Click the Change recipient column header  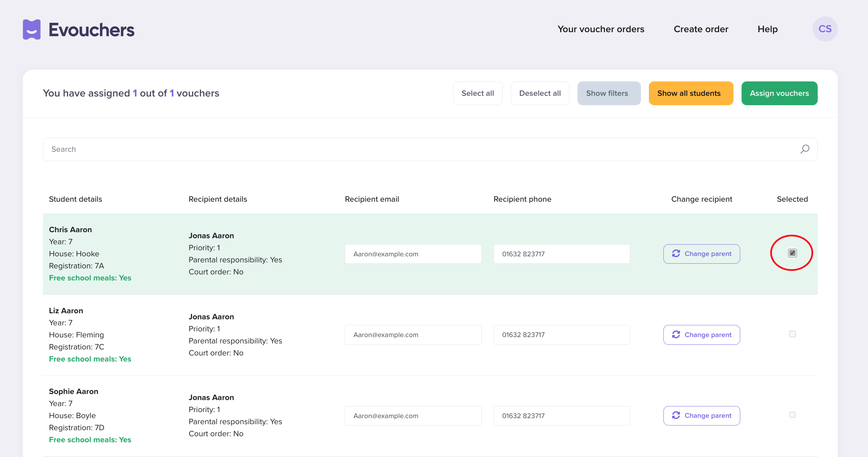(702, 199)
